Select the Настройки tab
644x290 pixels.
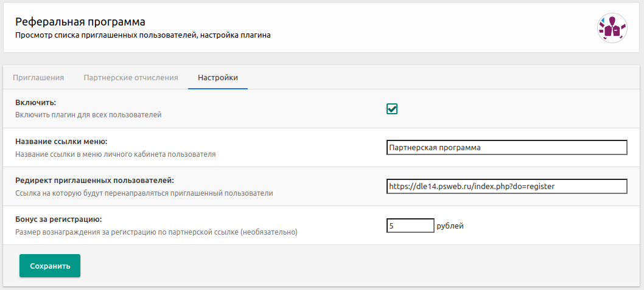tap(217, 78)
